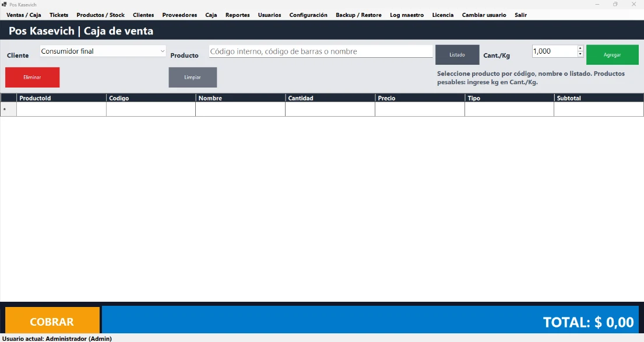Viewport: 644px width, 342px height.
Task: Select the Tipo column header
Action: tap(509, 98)
